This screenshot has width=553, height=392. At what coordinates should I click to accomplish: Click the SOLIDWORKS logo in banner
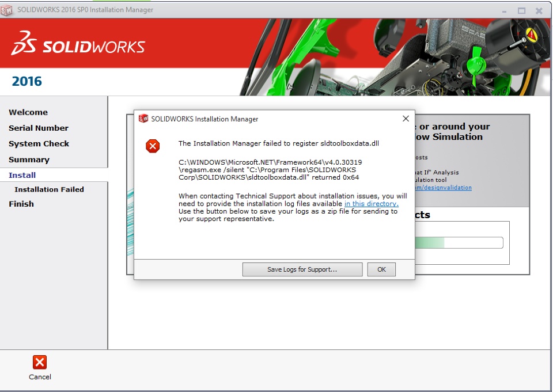[x=78, y=43]
